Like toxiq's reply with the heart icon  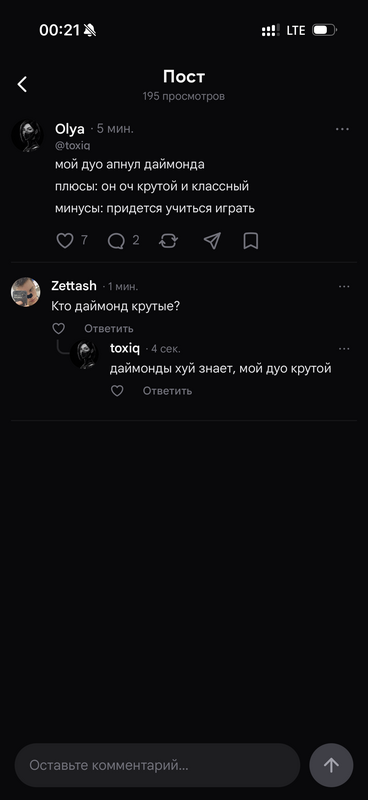click(x=117, y=391)
